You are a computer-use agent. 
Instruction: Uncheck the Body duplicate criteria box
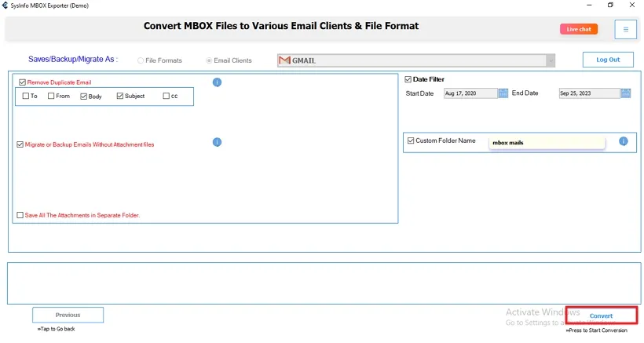[83, 97]
